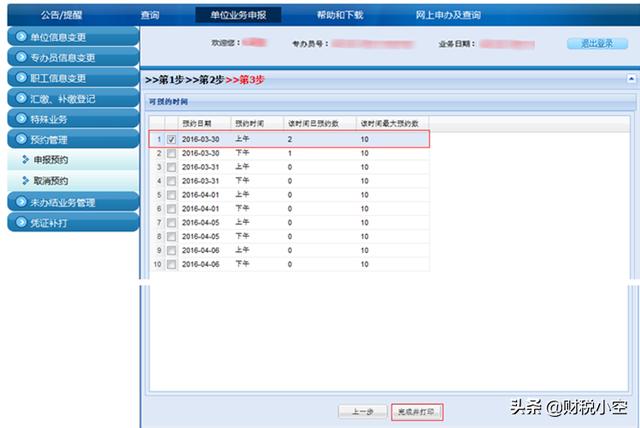Click the circle icon on 特殊业务
The image size is (640, 428).
(x=21, y=118)
